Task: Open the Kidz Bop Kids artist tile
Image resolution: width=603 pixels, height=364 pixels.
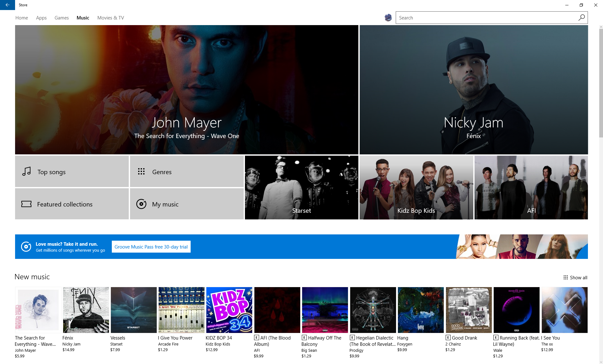Action: tap(416, 187)
